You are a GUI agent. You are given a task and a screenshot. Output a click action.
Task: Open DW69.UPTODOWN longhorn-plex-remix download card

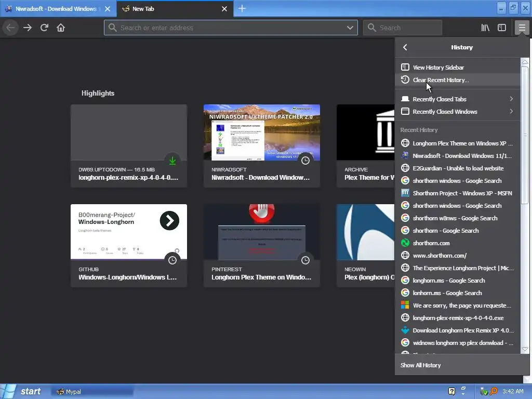(x=129, y=146)
